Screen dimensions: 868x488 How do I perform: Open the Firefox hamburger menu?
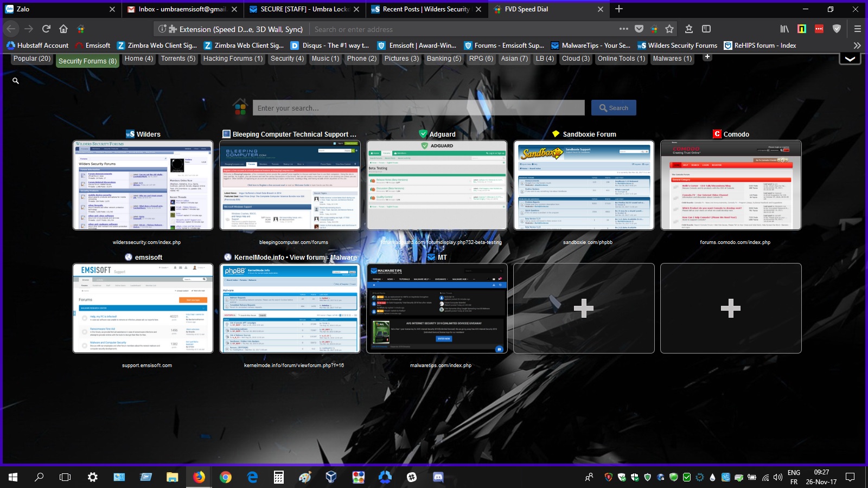[x=858, y=29]
